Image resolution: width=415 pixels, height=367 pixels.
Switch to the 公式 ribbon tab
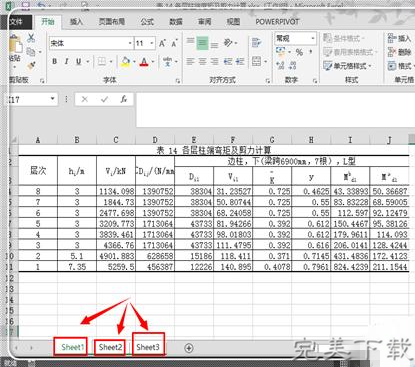click(147, 22)
